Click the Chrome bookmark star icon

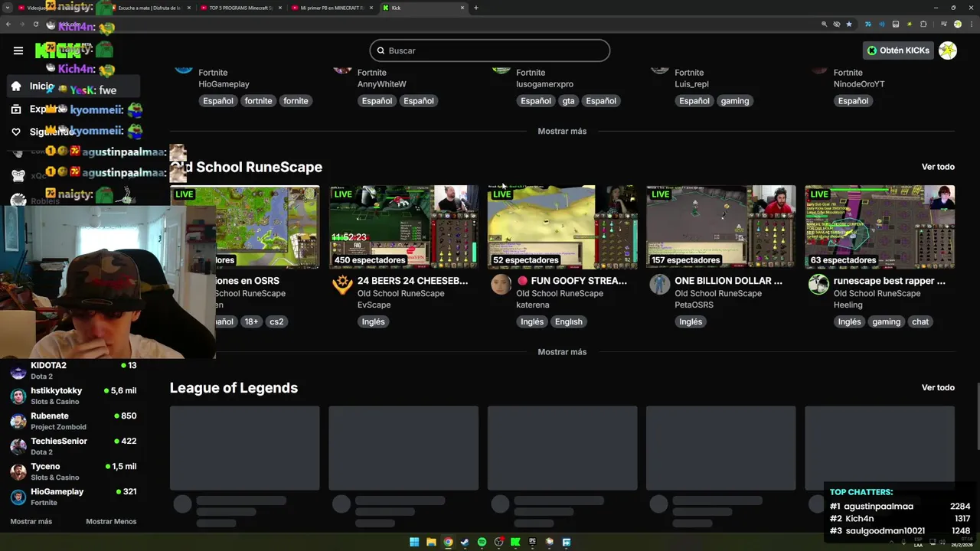(848, 24)
